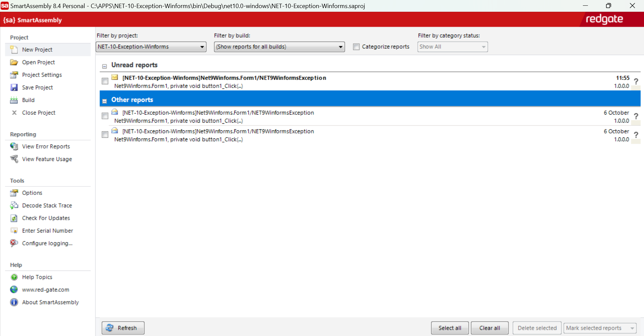The height and width of the screenshot is (336, 644).
Task: Open the Decode Stack Trace item
Action: tap(47, 205)
